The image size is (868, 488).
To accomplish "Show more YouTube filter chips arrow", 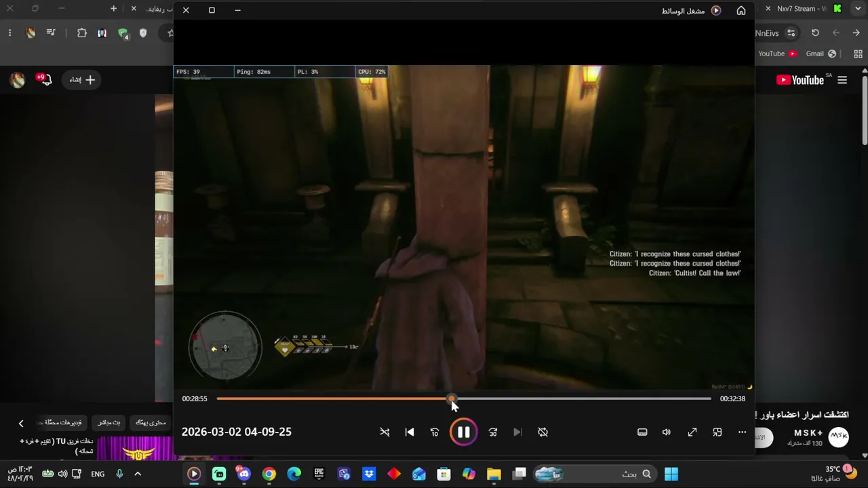I will click(21, 423).
